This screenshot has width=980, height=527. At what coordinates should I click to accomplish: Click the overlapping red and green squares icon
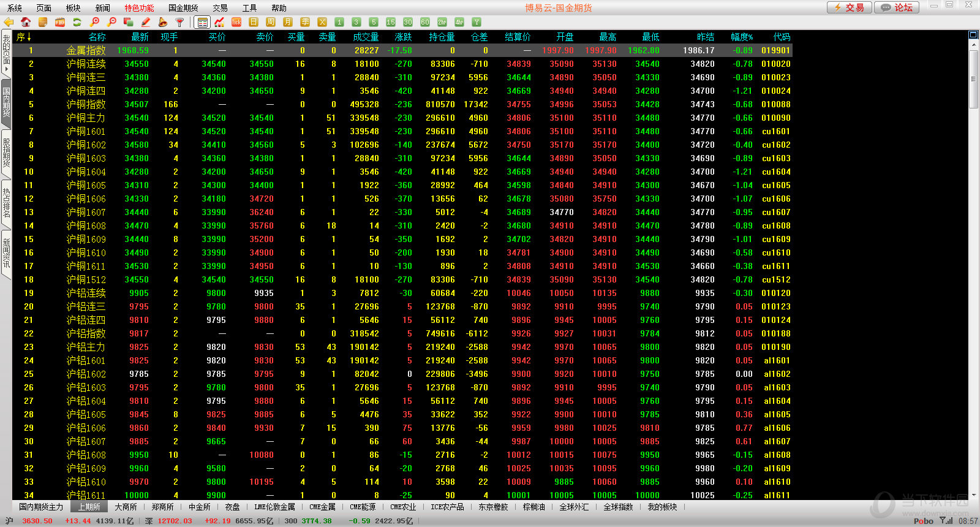pos(129,22)
